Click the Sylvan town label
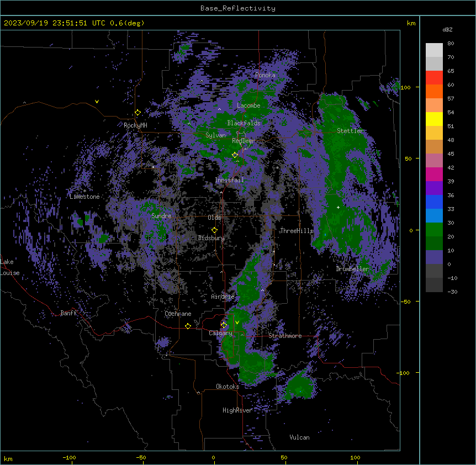The image size is (476, 465). click(x=215, y=135)
